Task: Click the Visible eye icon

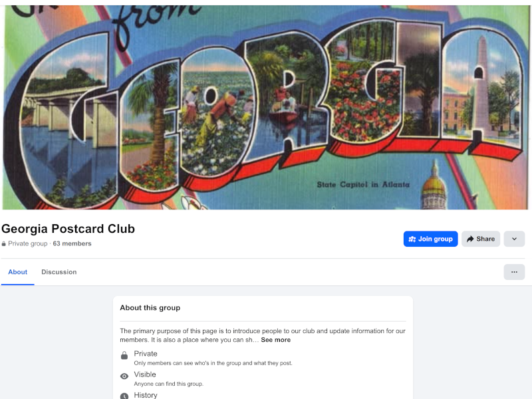Action: coord(124,376)
